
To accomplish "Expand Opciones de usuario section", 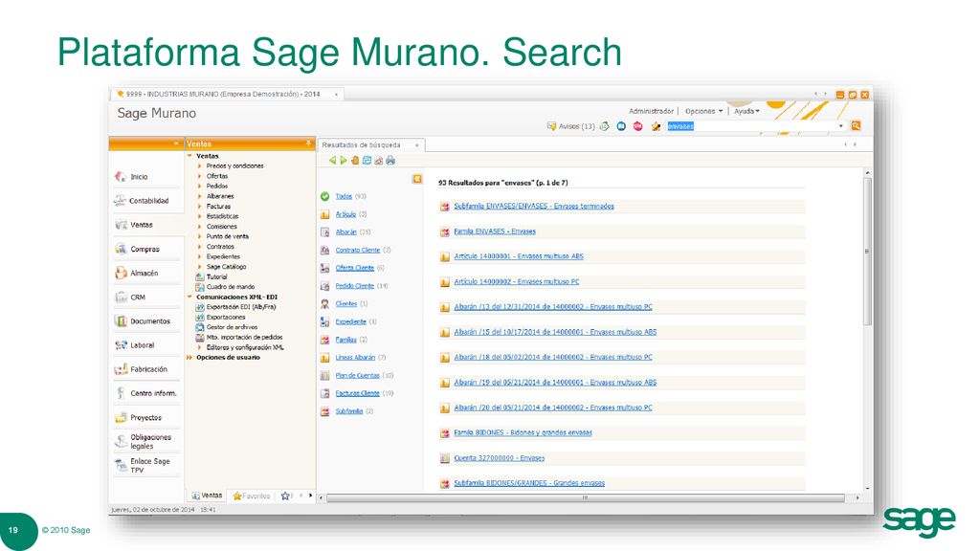I will click(189, 358).
